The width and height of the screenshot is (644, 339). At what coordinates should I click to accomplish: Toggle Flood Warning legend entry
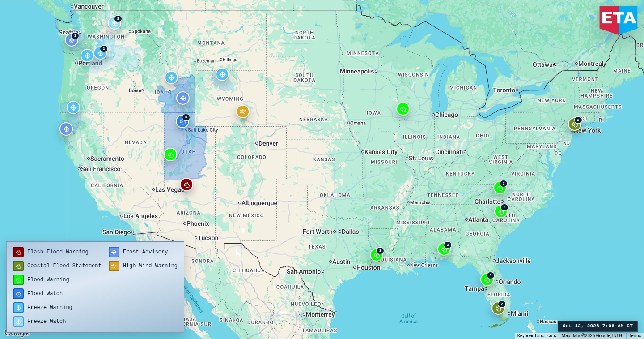coord(41,280)
